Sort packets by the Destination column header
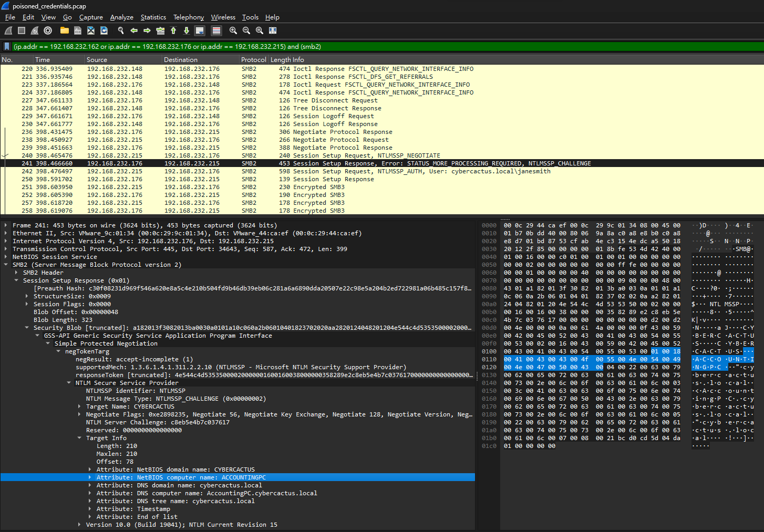 201,60
